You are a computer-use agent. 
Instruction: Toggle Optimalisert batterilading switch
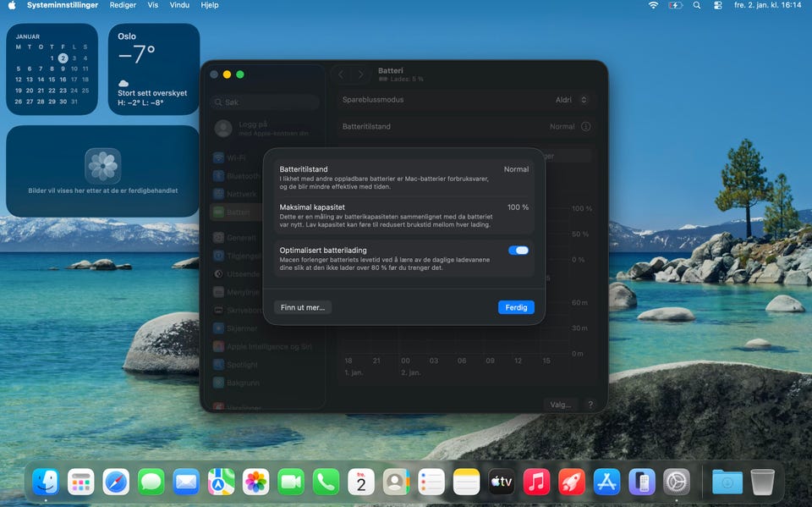[518, 251]
